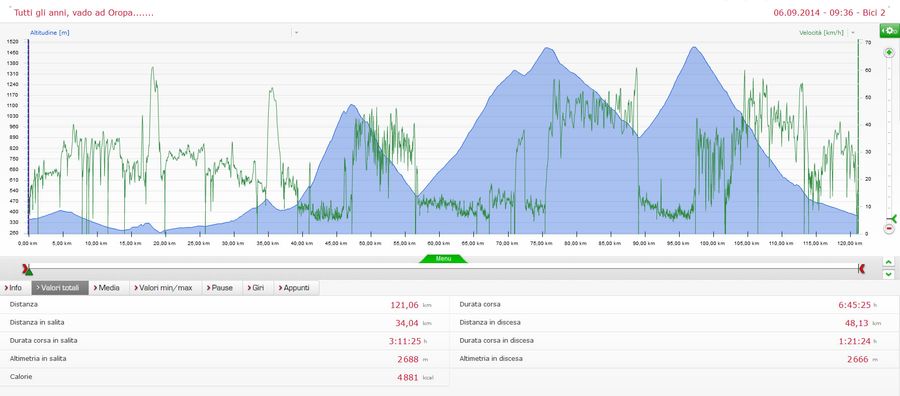The image size is (900, 396).
Task: Select the Valori totali tab
Action: (x=60, y=288)
